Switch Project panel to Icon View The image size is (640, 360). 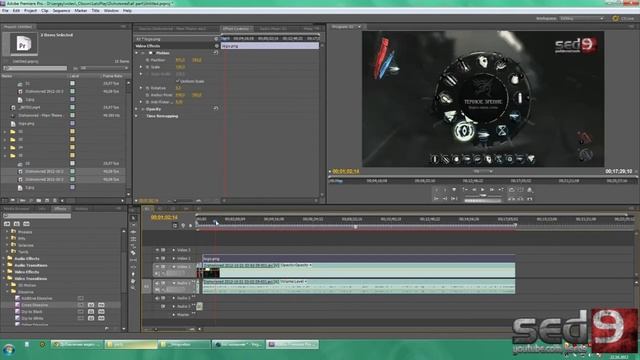click(13, 200)
